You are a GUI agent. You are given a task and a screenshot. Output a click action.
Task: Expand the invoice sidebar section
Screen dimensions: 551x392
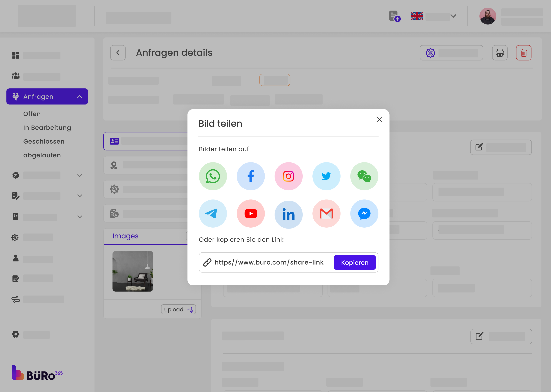click(80, 217)
